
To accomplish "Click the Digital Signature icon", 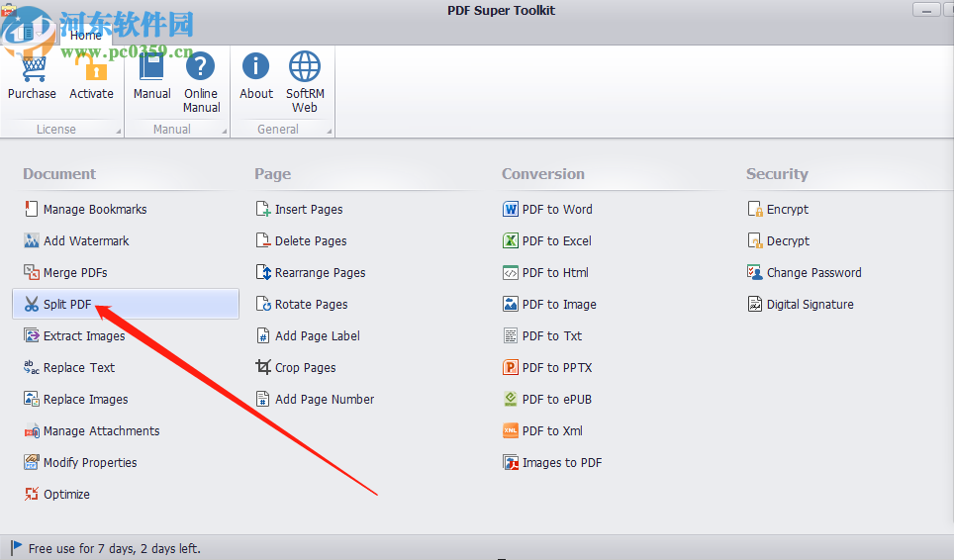I will pyautogui.click(x=755, y=304).
